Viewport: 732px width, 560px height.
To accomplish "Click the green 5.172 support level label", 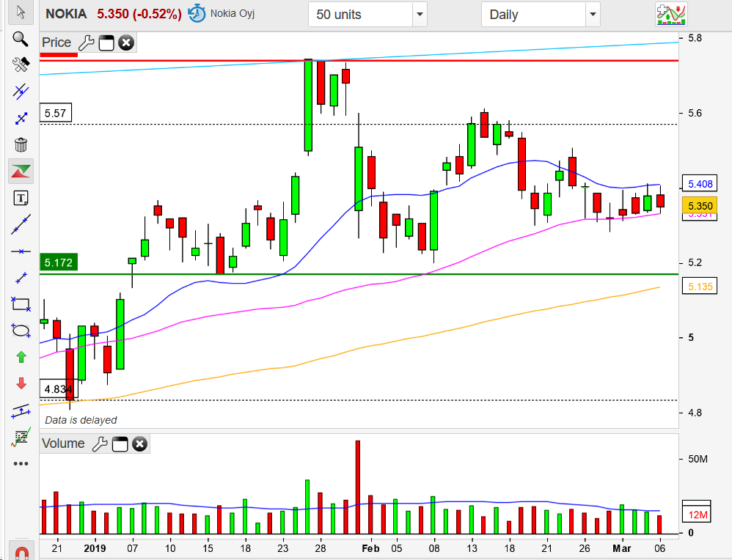I will coord(59,262).
